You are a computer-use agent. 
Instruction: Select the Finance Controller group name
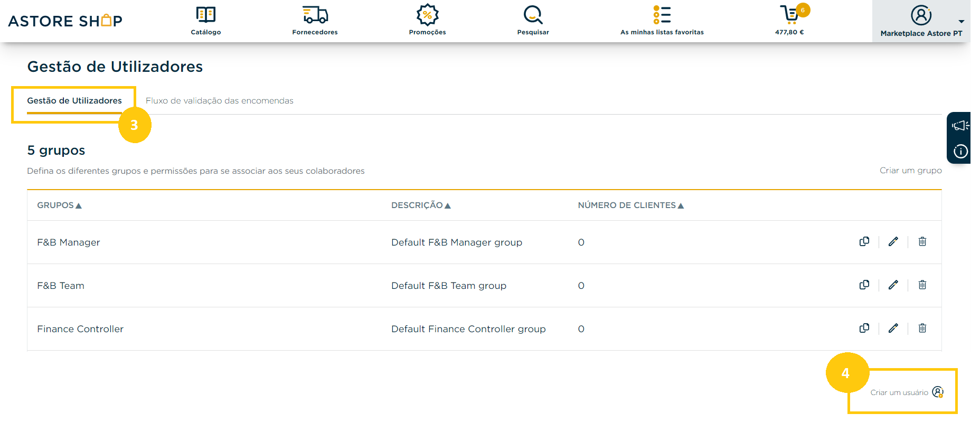point(80,329)
